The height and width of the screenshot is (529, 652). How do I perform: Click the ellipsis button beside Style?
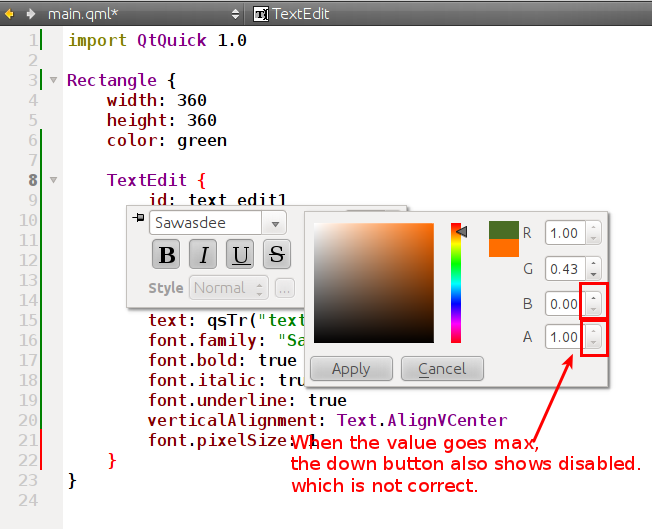tap(285, 288)
